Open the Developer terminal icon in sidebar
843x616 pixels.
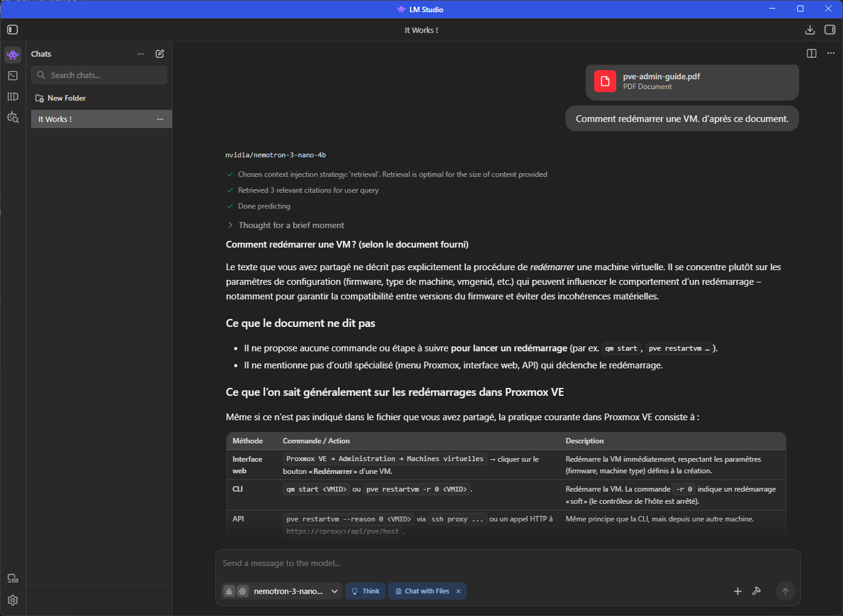point(13,76)
